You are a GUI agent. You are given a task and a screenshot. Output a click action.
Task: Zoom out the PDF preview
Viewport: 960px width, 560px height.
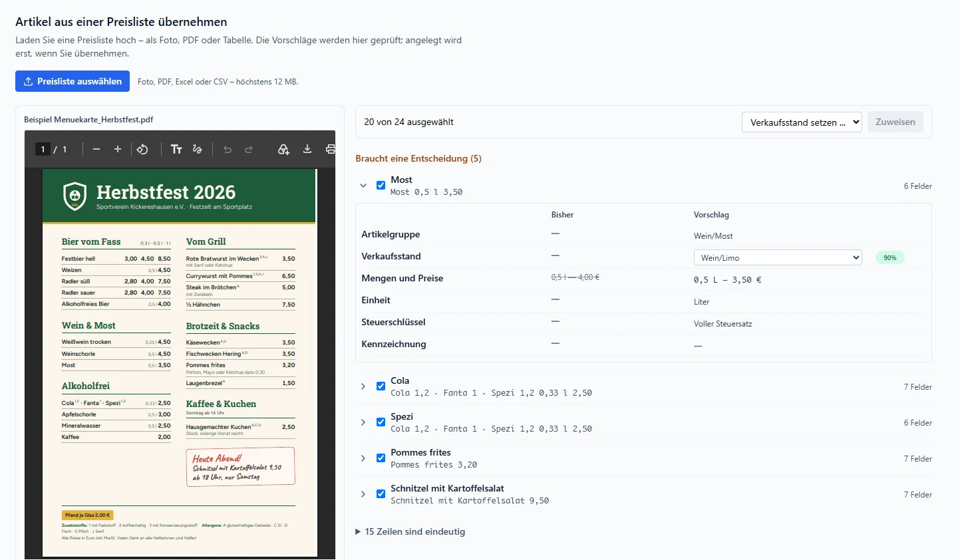coord(96,149)
